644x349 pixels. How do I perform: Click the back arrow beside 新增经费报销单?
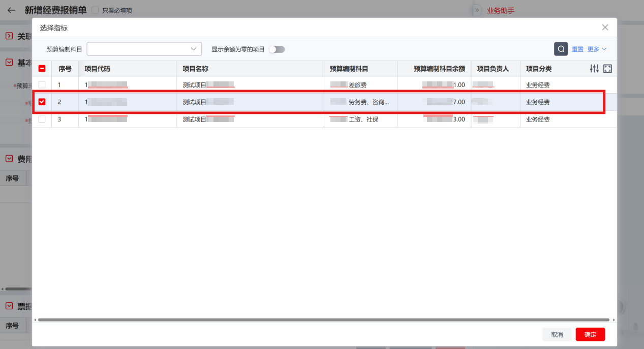coord(11,10)
